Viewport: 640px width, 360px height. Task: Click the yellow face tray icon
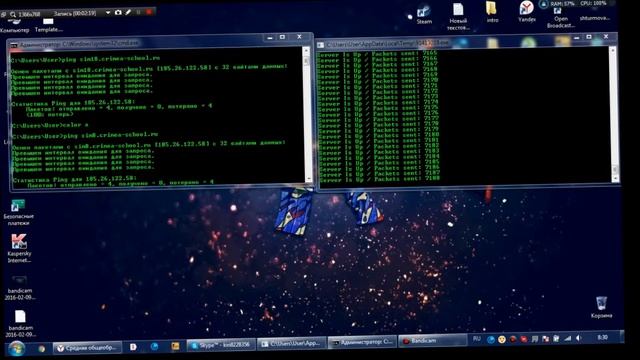click(x=502, y=339)
